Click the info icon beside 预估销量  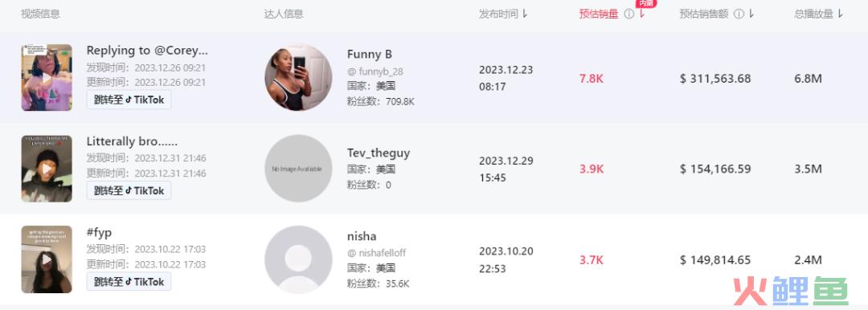pos(628,14)
